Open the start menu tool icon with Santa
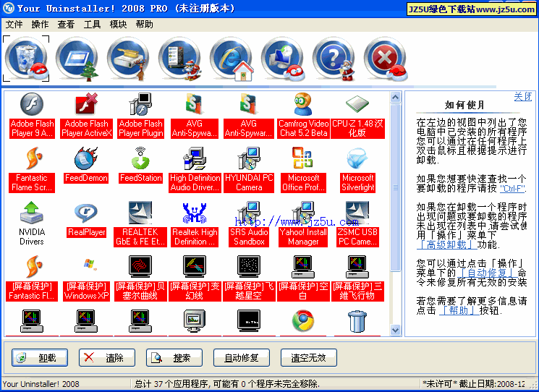The height and width of the screenshot is (392, 539). coord(179,59)
